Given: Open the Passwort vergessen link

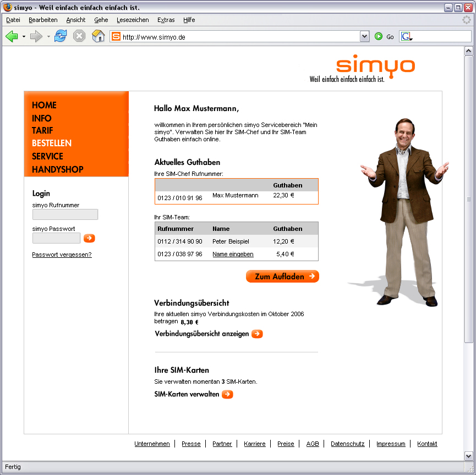Looking at the screenshot, I should (x=62, y=255).
